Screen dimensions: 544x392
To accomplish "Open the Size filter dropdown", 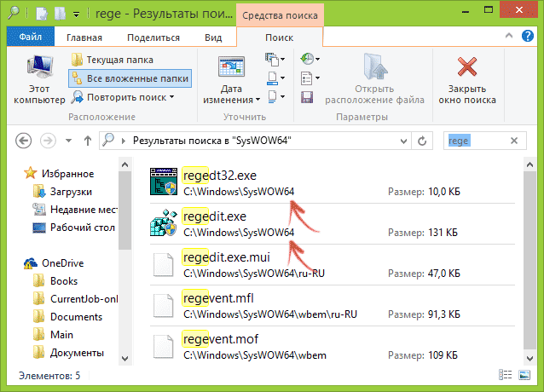I will [x=276, y=78].
